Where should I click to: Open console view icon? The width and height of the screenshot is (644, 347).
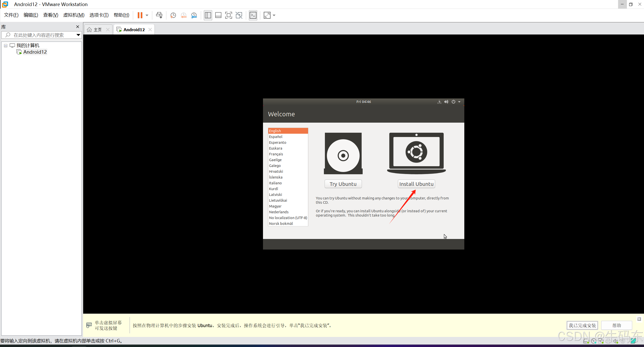253,15
